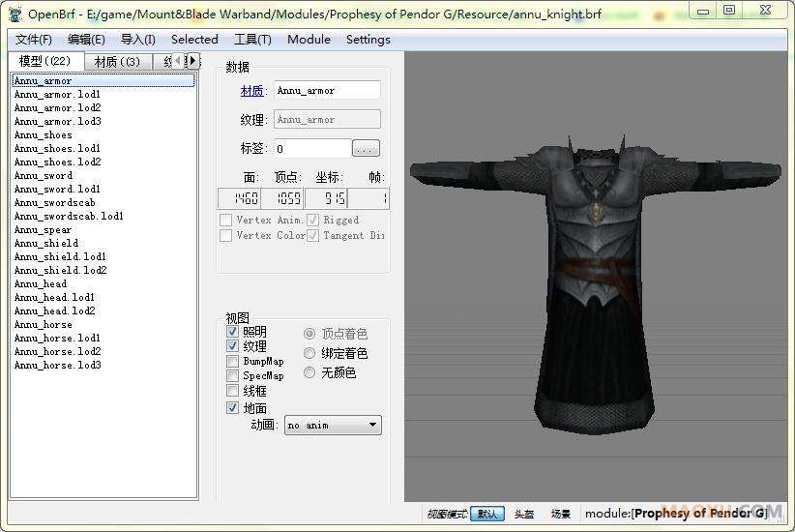Click the 纹理 texture field
The image size is (795, 532).
(x=327, y=119)
